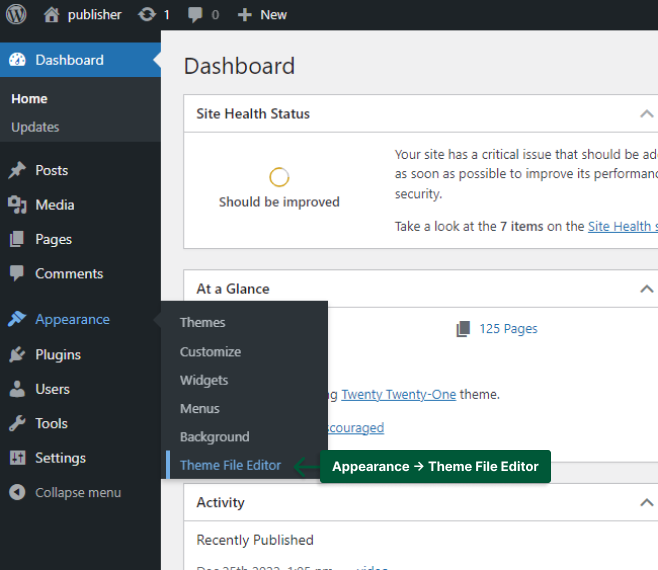Viewport: 658px width, 570px height.
Task: Click the WordPress logo icon
Action: click(x=17, y=14)
